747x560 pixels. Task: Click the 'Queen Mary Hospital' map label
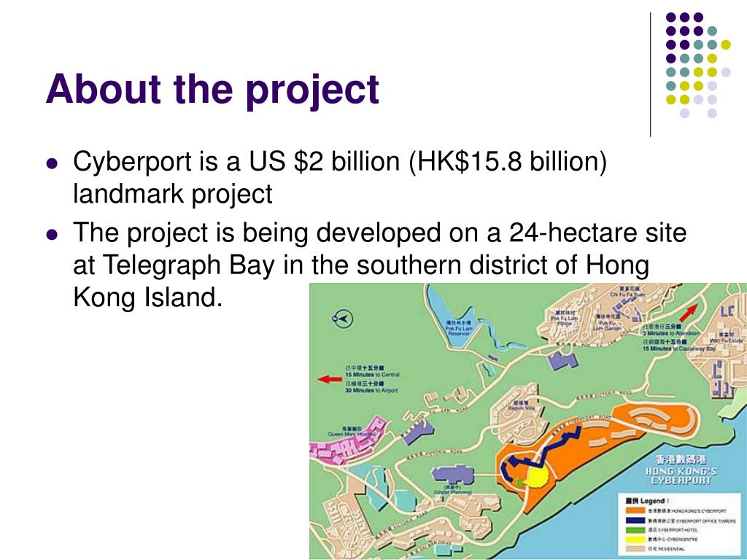tap(352, 435)
